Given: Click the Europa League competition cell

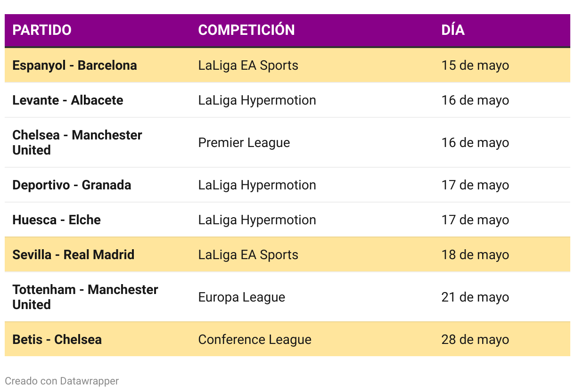Looking at the screenshot, I should pos(242,297).
